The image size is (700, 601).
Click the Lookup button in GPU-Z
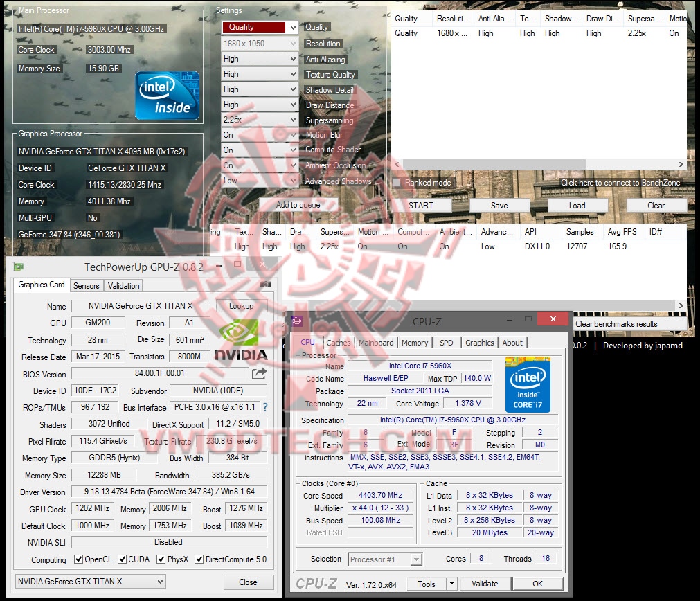[242, 306]
